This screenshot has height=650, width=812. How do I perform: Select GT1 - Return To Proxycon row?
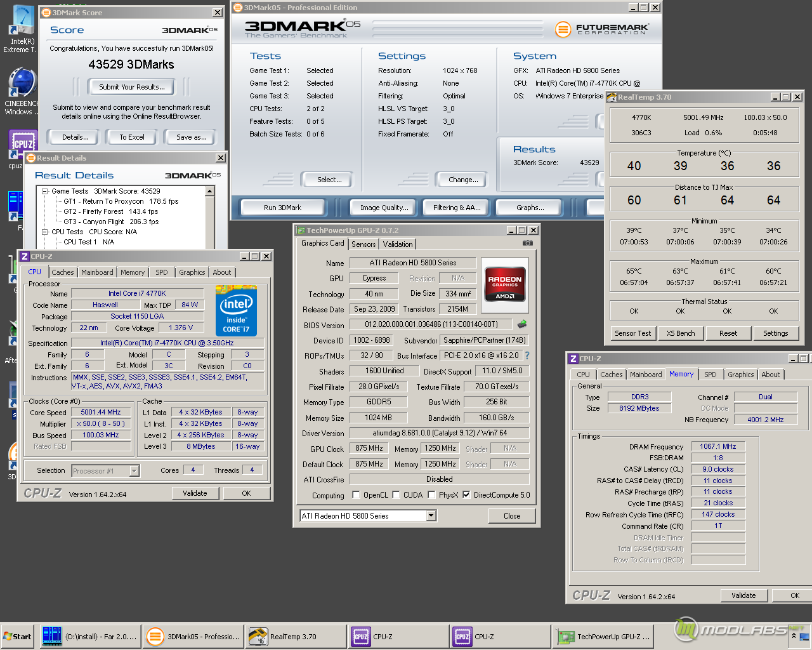point(121,201)
